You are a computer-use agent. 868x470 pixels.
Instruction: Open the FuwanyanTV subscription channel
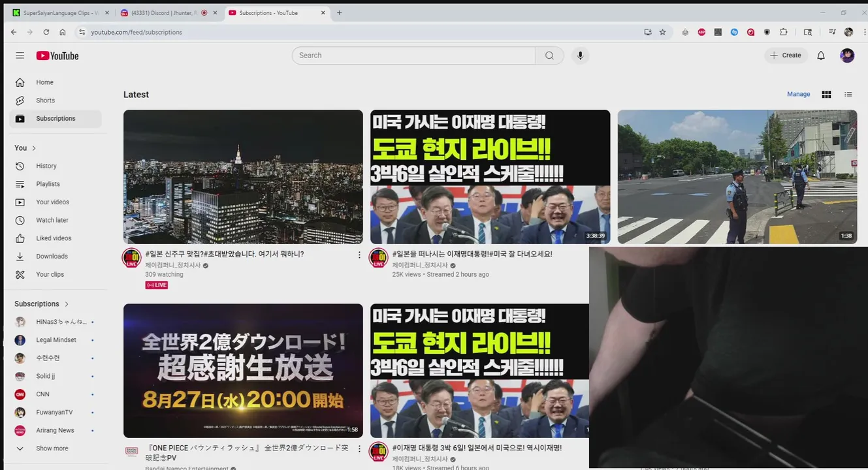tap(56, 413)
